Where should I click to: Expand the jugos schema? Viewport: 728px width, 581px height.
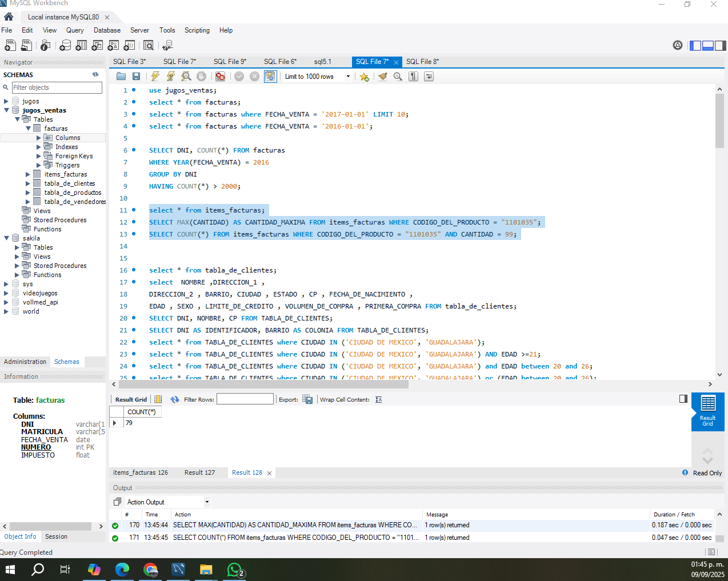click(x=6, y=101)
